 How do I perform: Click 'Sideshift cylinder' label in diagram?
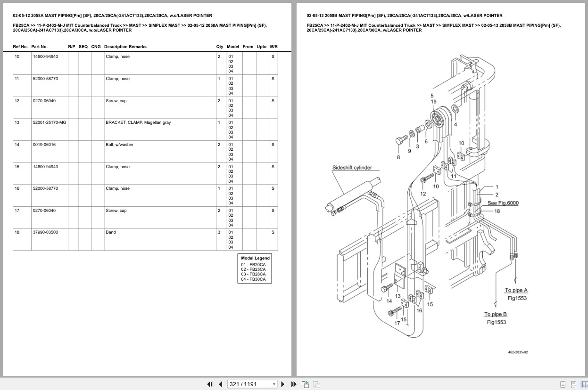point(352,168)
